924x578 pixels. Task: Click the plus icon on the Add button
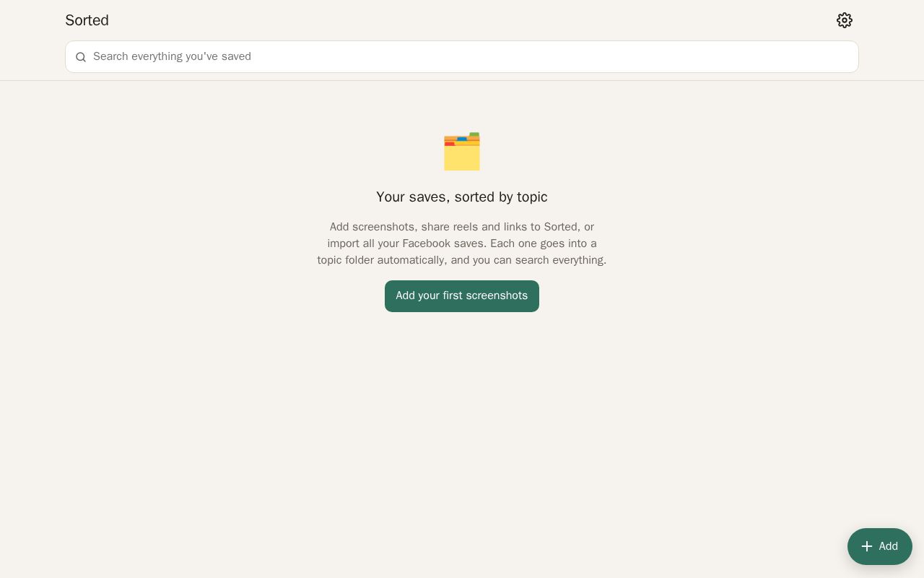click(867, 546)
